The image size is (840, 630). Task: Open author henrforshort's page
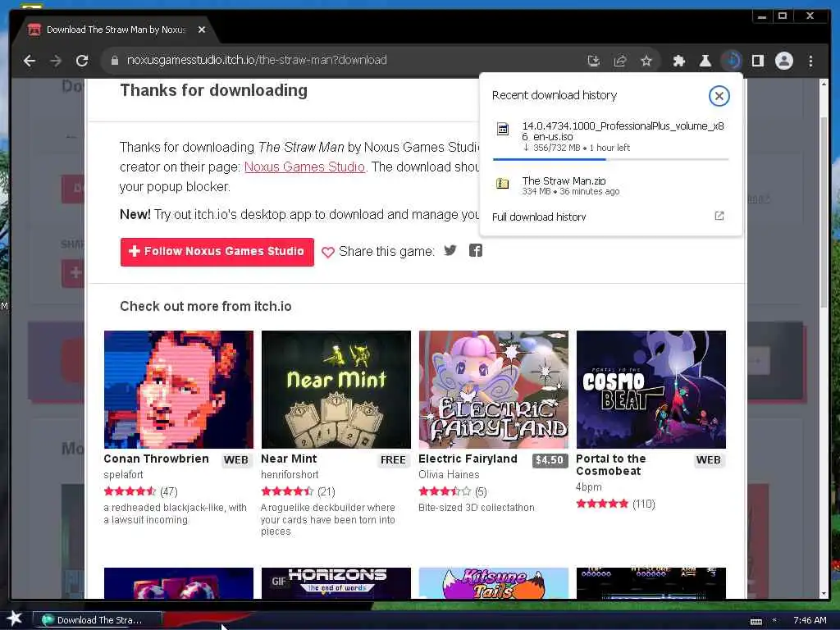290,475
